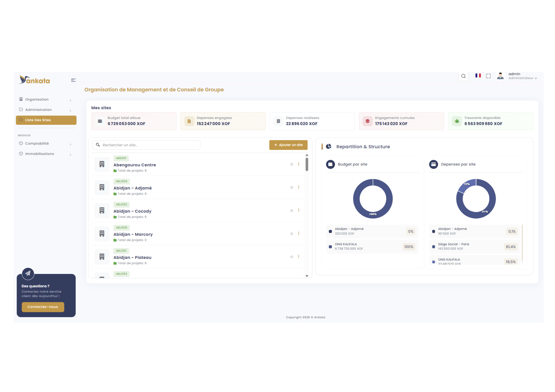Click the Ajouter un site button
The height and width of the screenshot is (392, 555).
click(x=288, y=145)
